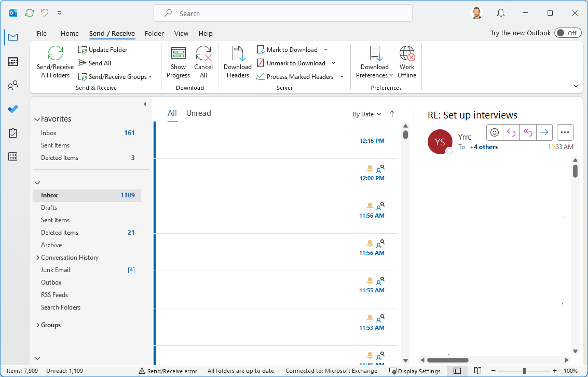Open the Drafts folder
The image size is (588, 377).
pos(87,208)
